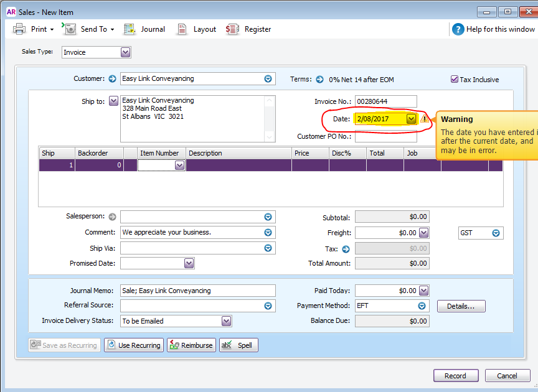Click the Terms zoom arrow icon
Screen dimensions: 538x392
click(x=319, y=79)
